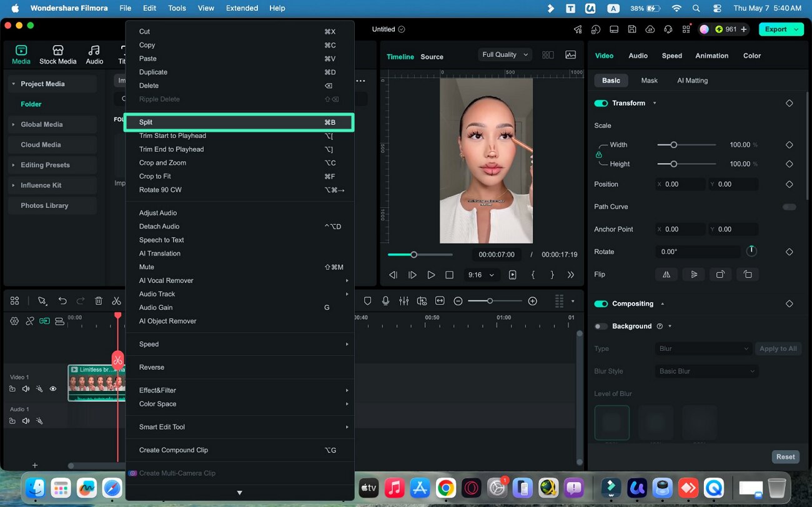Click the snapshot image icon in preview header
This screenshot has width=812, height=507.
tap(570, 55)
